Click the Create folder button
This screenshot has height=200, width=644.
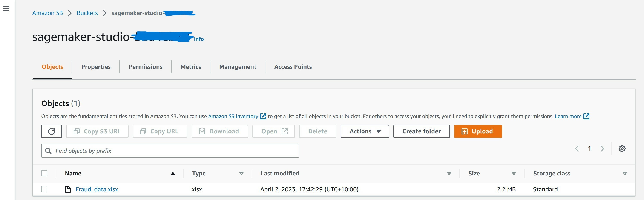click(x=421, y=131)
